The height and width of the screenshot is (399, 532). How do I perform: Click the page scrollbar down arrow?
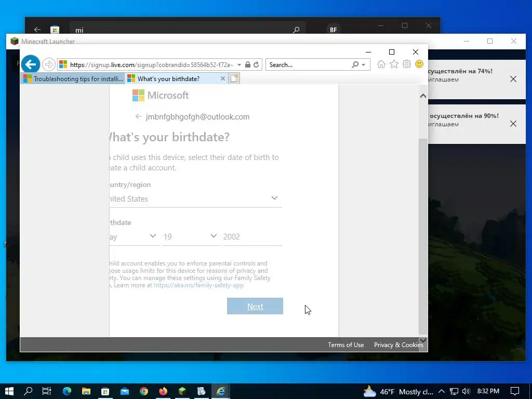(423, 340)
